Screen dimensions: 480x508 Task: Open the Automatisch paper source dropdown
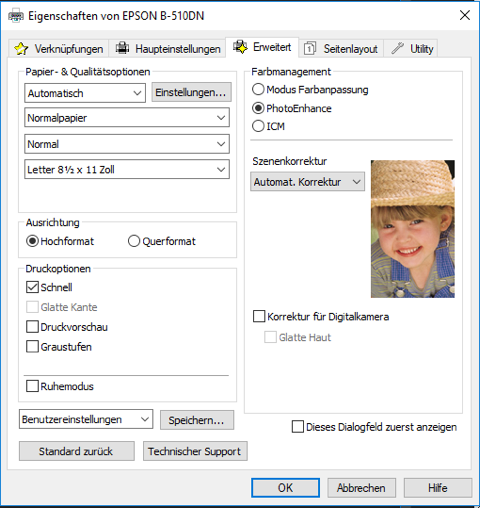click(x=85, y=93)
